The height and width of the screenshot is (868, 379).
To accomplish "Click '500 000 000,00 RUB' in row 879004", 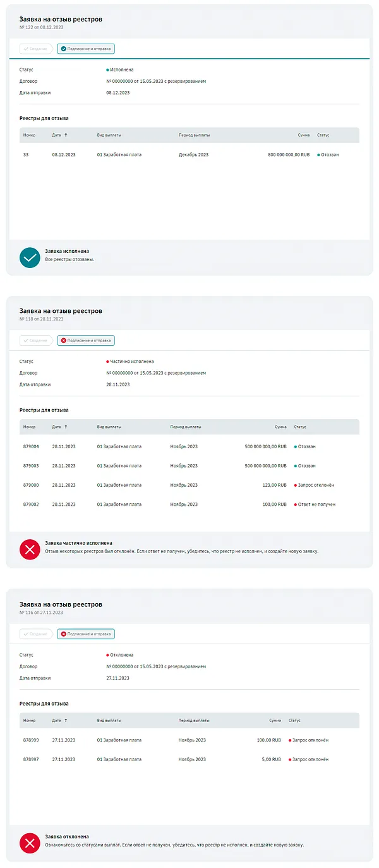I will click(266, 446).
